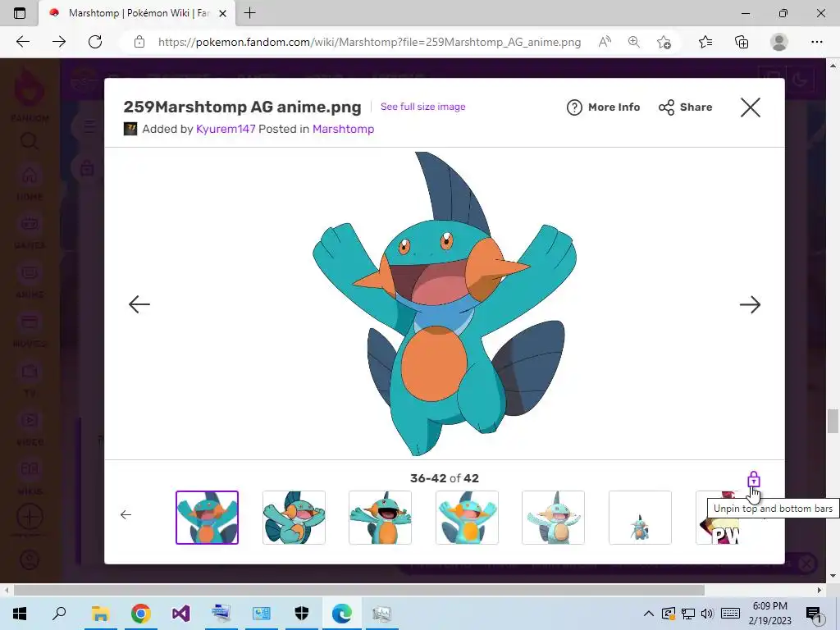This screenshot has width=840, height=630.
Task: Open Edge Settings and more menu
Action: click(816, 42)
